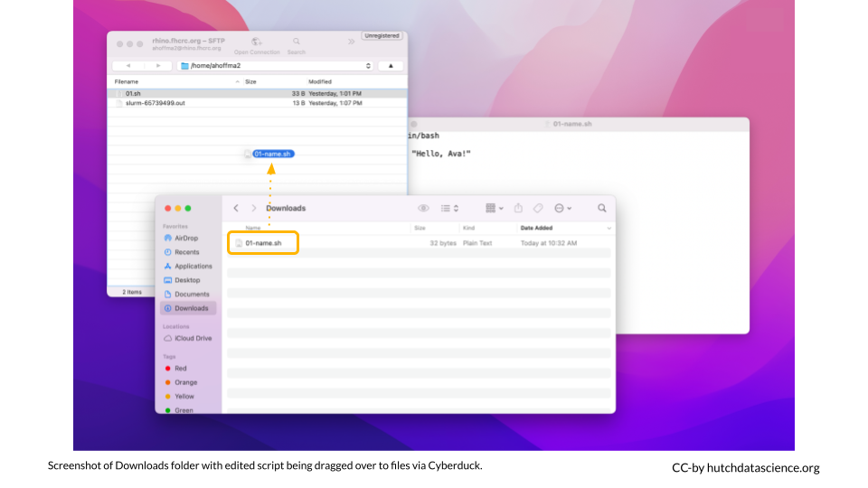
Task: Select the Orange tag in sidebar
Action: pyautogui.click(x=185, y=382)
